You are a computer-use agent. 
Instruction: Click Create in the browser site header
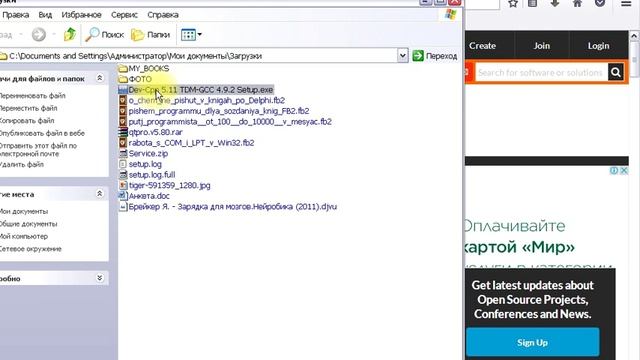[x=482, y=46]
